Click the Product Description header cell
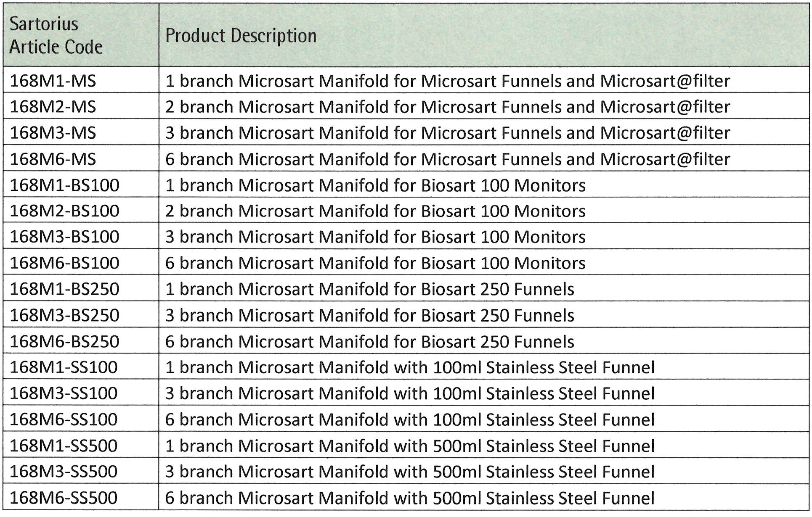812x517 pixels. 241,35
